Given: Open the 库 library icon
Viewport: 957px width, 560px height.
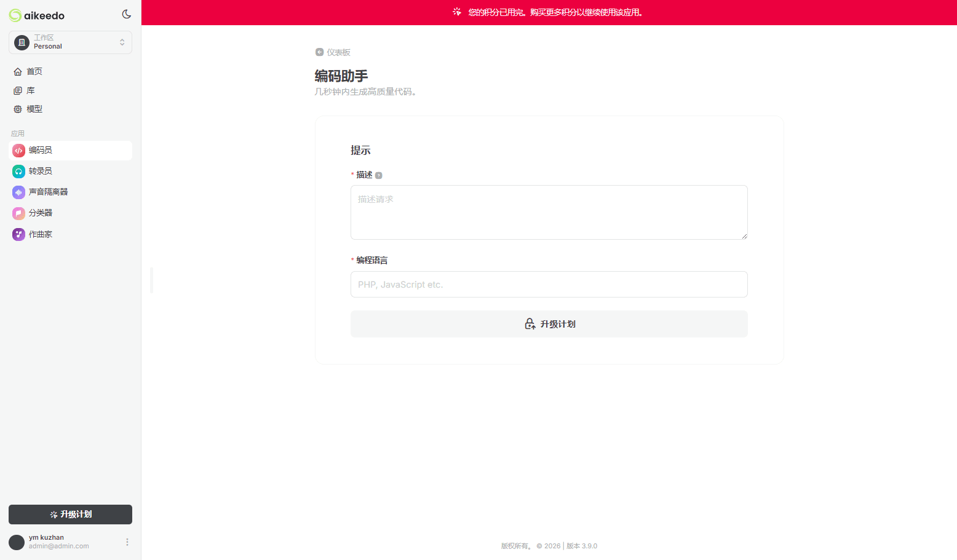Looking at the screenshot, I should [x=18, y=90].
